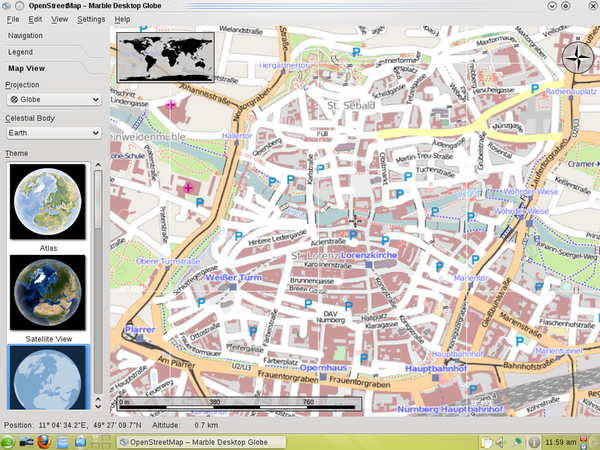Image resolution: width=600 pixels, height=450 pixels.
Task: Click the OpenStreetMap Marble taskbar entry
Action: coord(201,442)
